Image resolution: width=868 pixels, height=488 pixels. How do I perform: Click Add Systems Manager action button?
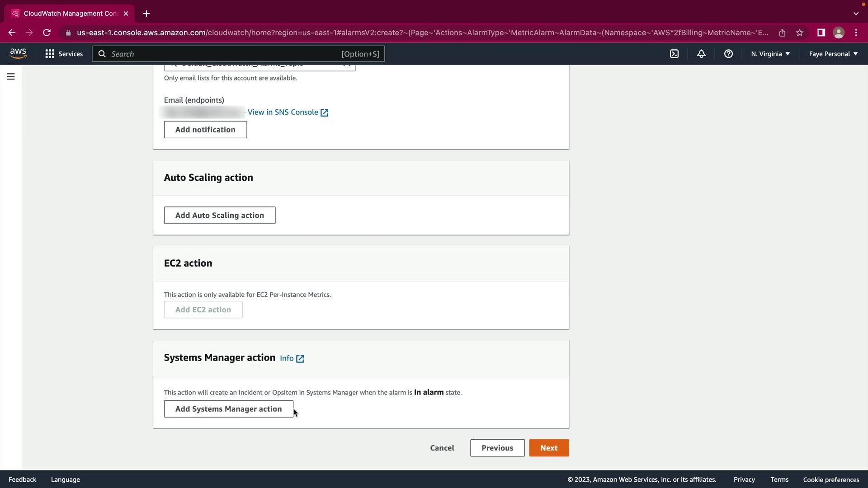point(228,409)
